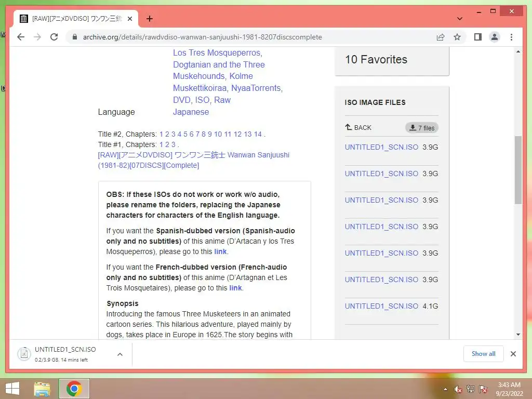This screenshot has width=532, height=399.
Task: Open the Chrome side panel
Action: pyautogui.click(x=478, y=37)
